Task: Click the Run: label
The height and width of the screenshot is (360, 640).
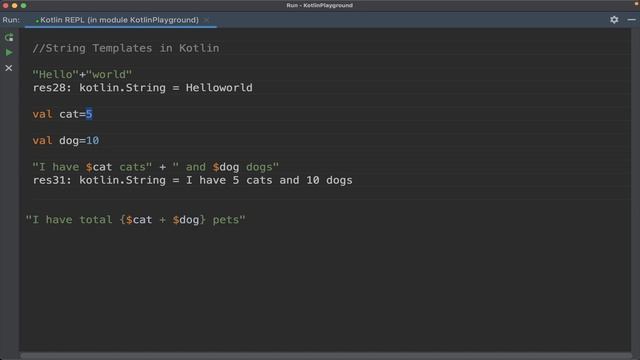Action: pyautogui.click(x=11, y=20)
